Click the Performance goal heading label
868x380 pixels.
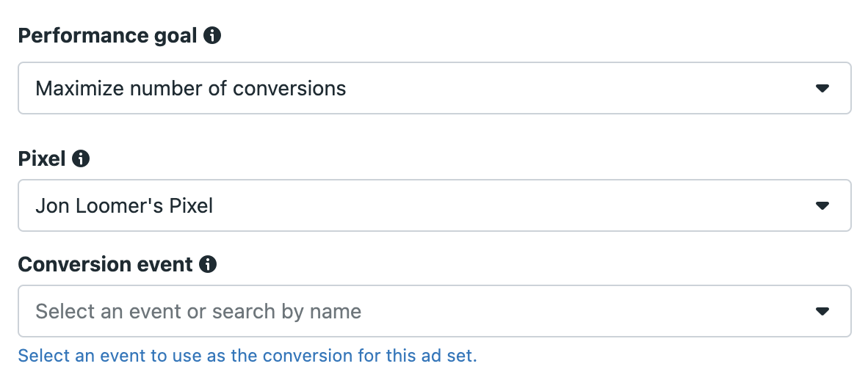pyautogui.click(x=107, y=36)
